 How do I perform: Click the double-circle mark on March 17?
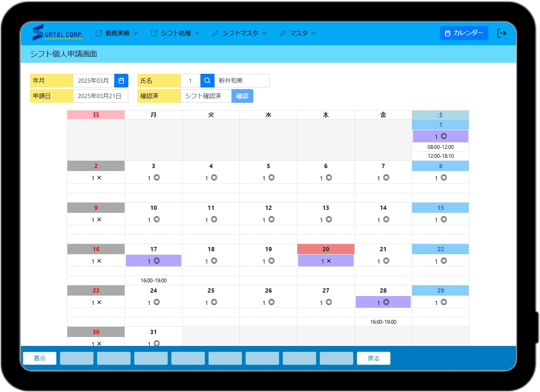pyautogui.click(x=157, y=261)
